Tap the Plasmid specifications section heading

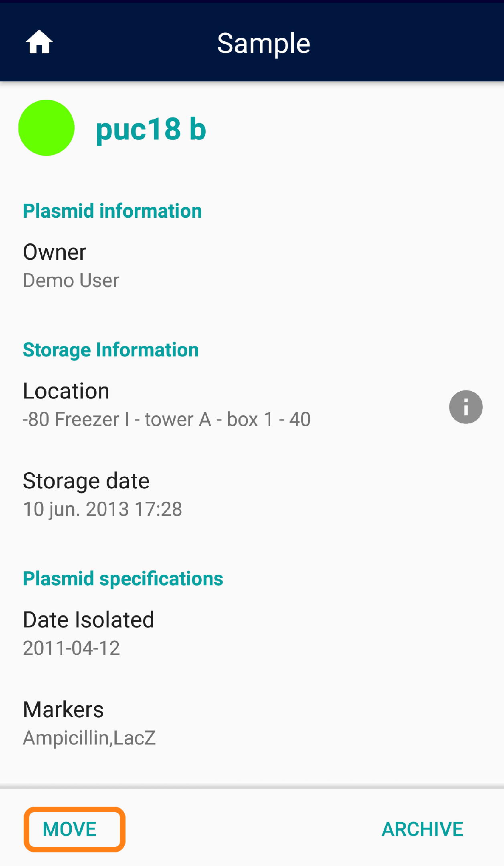tap(123, 579)
